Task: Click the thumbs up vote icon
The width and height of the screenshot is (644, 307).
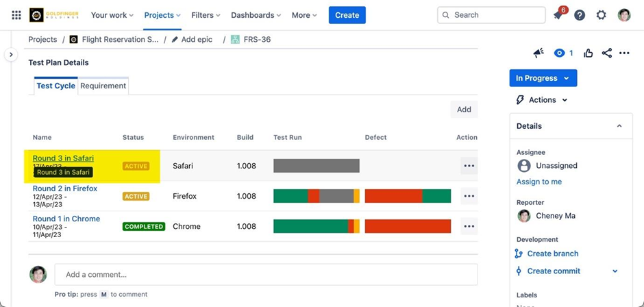Action: [589, 53]
